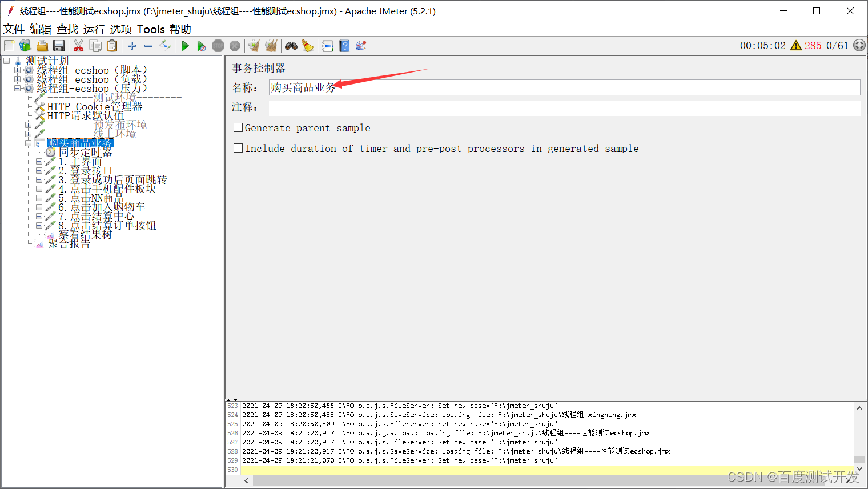Stop the test with STOP icon
The height and width of the screenshot is (489, 868).
[x=218, y=46]
